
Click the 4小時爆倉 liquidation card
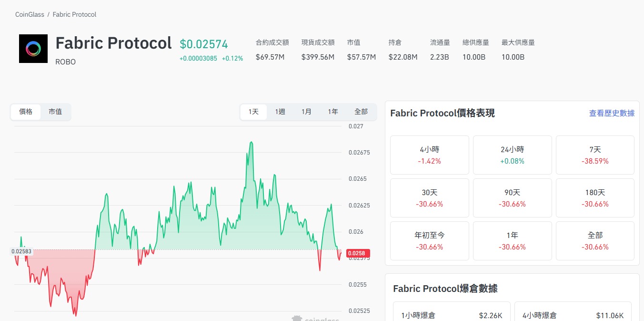point(573,311)
